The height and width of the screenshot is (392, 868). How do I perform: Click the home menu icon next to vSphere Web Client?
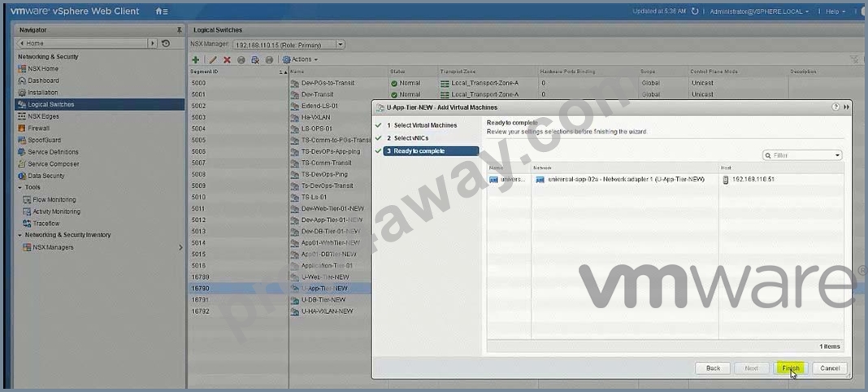click(x=162, y=11)
